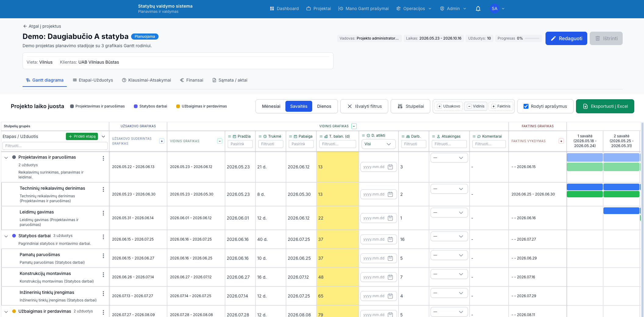Open the Operacijos menu

point(414,9)
